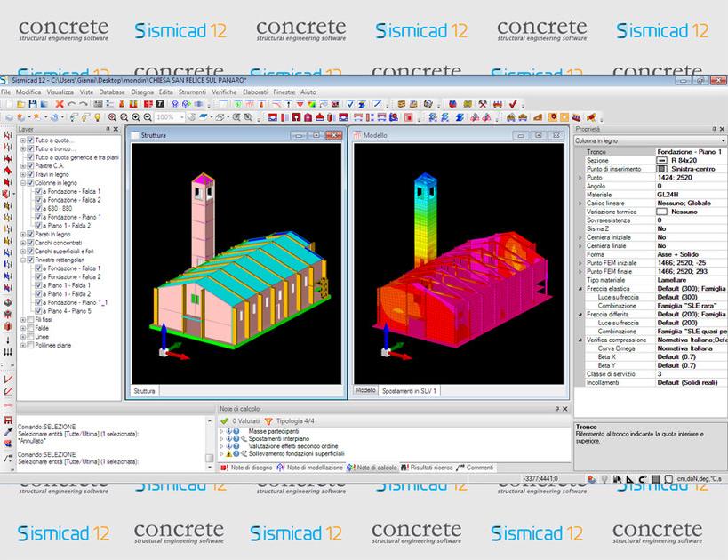This screenshot has width=728, height=560.
Task: Open the print tool on the toolbar
Action: 44,103
